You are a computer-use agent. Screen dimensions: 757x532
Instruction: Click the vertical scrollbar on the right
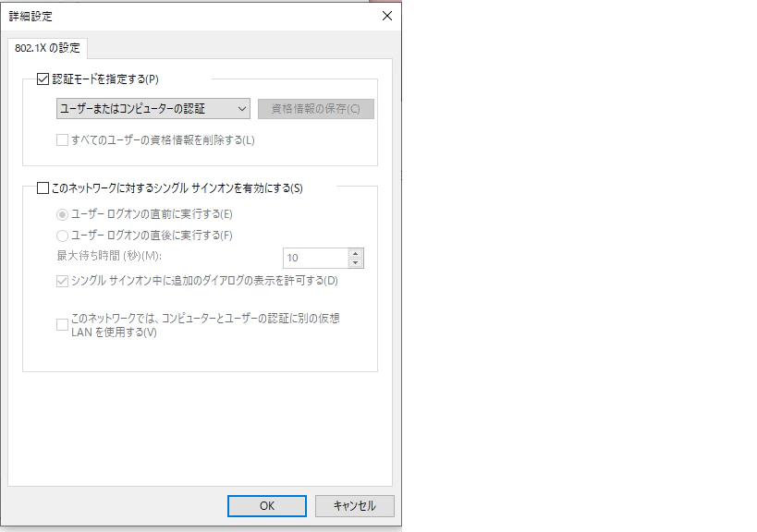(397, 277)
